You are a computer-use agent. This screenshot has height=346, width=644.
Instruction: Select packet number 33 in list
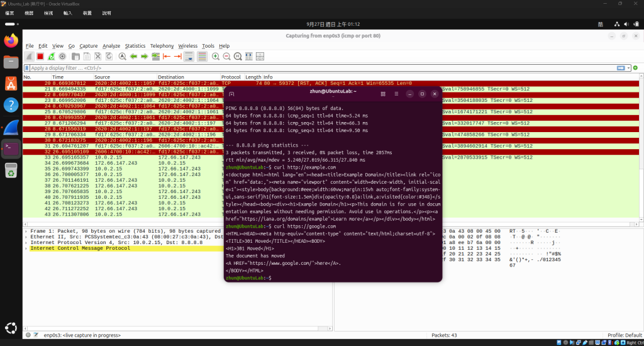(x=123, y=157)
